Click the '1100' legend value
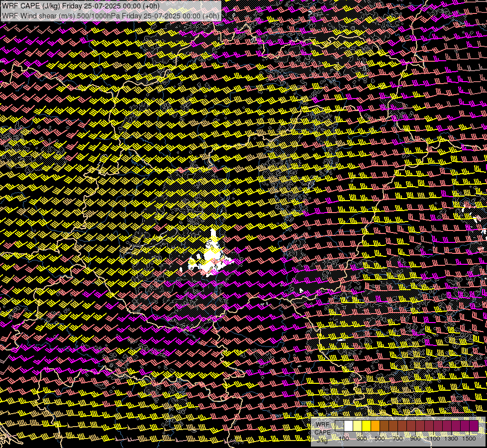Viewport: 487px width, 448px height. [433, 439]
